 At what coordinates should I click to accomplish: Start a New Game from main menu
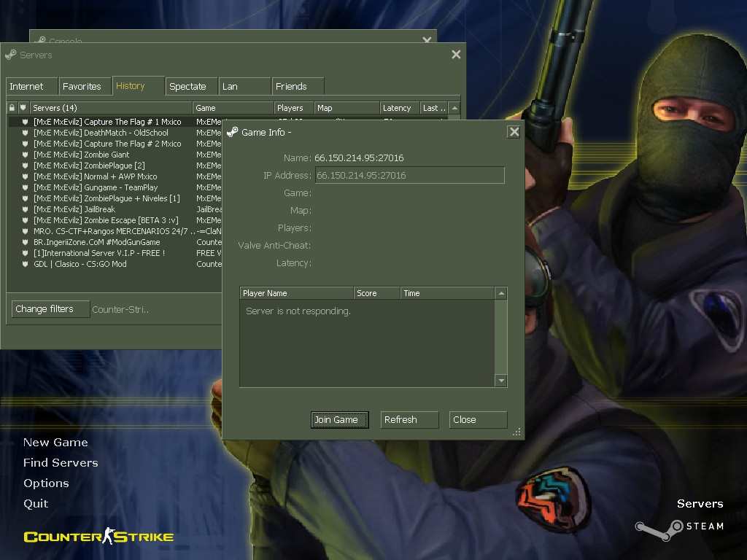coord(55,443)
